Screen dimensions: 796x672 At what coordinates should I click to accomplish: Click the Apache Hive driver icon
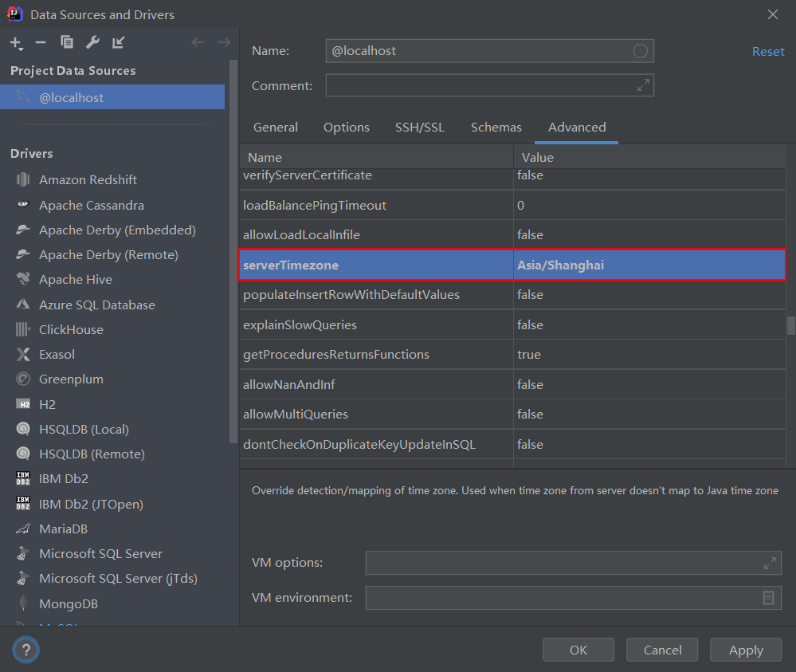[x=23, y=278]
